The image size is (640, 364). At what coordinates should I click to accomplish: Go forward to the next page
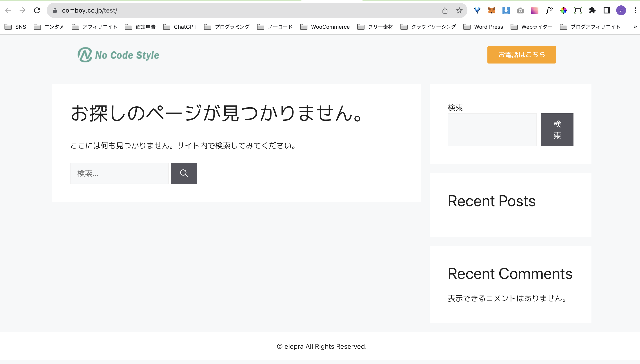point(22,10)
